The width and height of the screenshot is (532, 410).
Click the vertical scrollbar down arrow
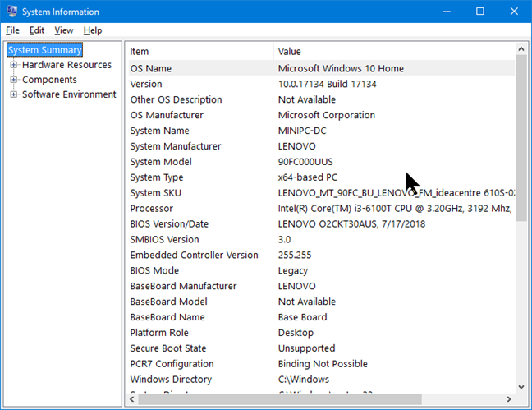[521, 387]
